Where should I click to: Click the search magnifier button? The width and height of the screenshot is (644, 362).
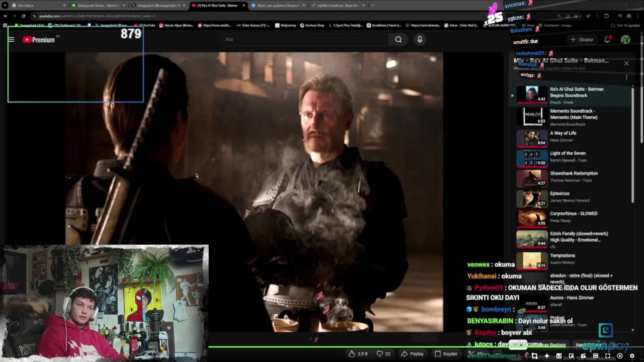398,40
